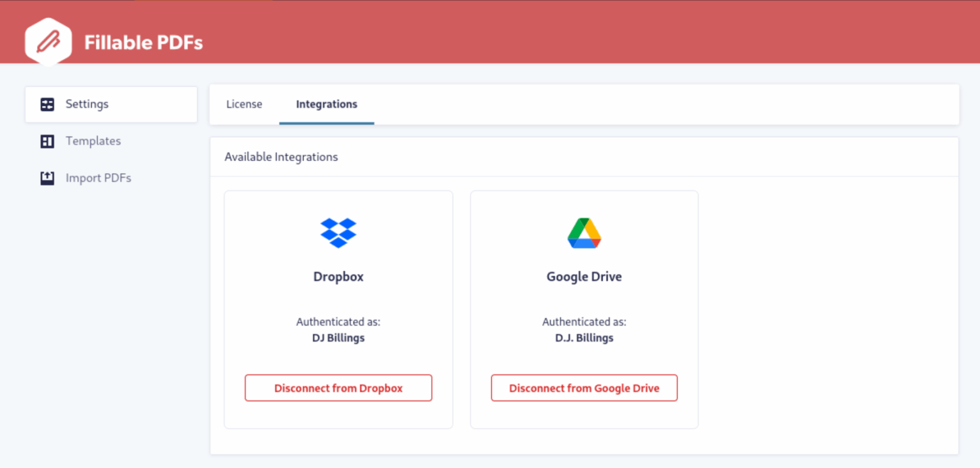Click the DJ Billings Dropbox account name
The image size is (980, 468).
(338, 338)
